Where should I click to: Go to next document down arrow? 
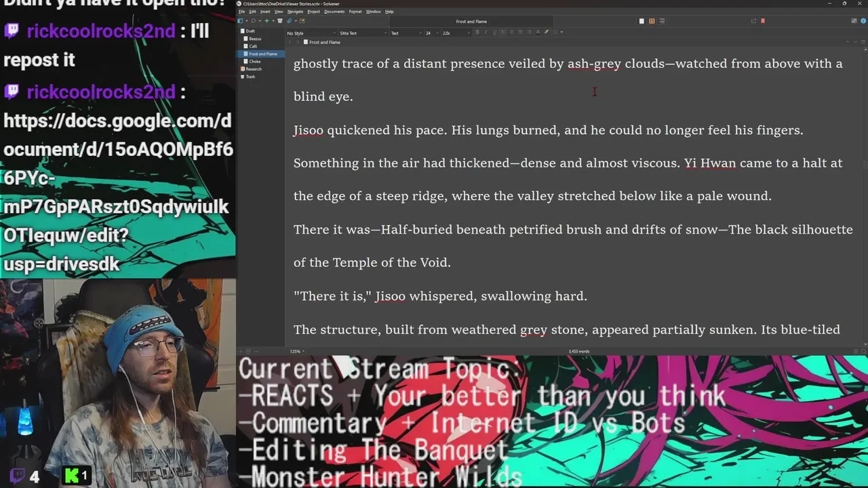coord(855,42)
